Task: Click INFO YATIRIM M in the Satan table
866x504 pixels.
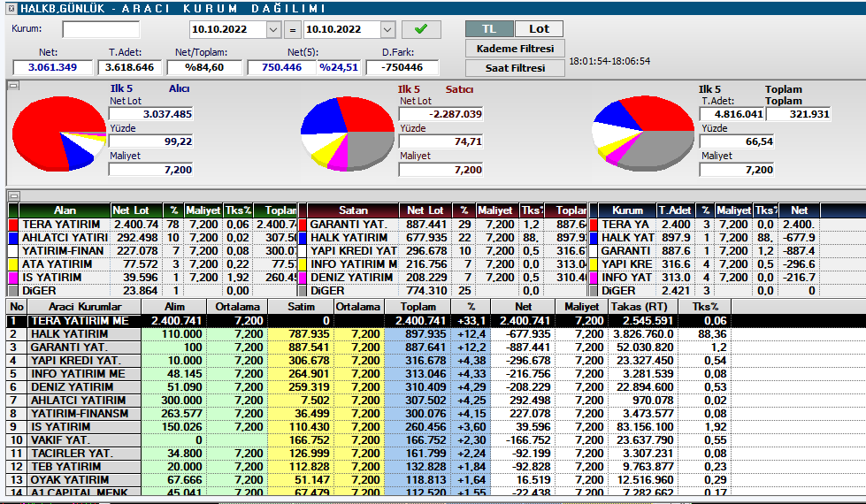Action: [x=354, y=264]
